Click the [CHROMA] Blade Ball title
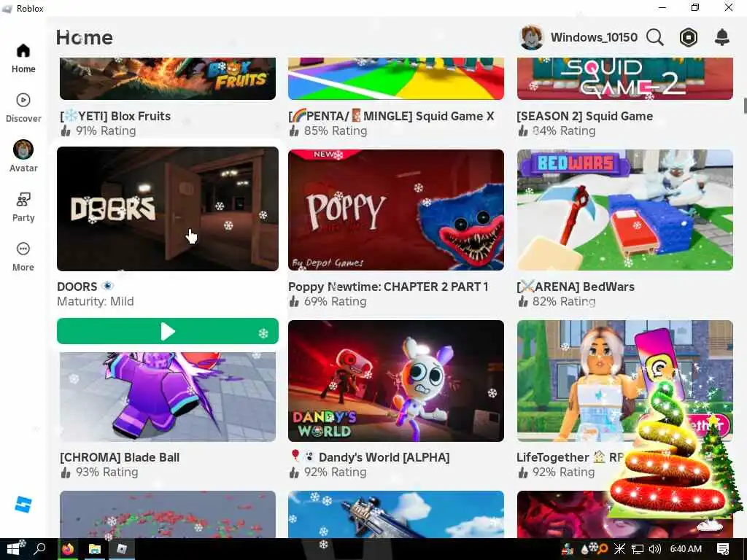Screen dimensions: 747x560 point(120,458)
